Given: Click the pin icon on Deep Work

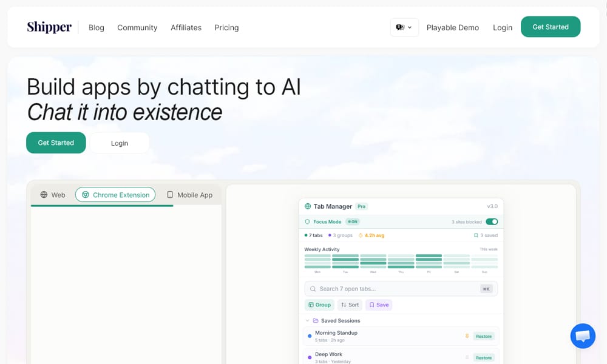Looking at the screenshot, I should (x=467, y=357).
